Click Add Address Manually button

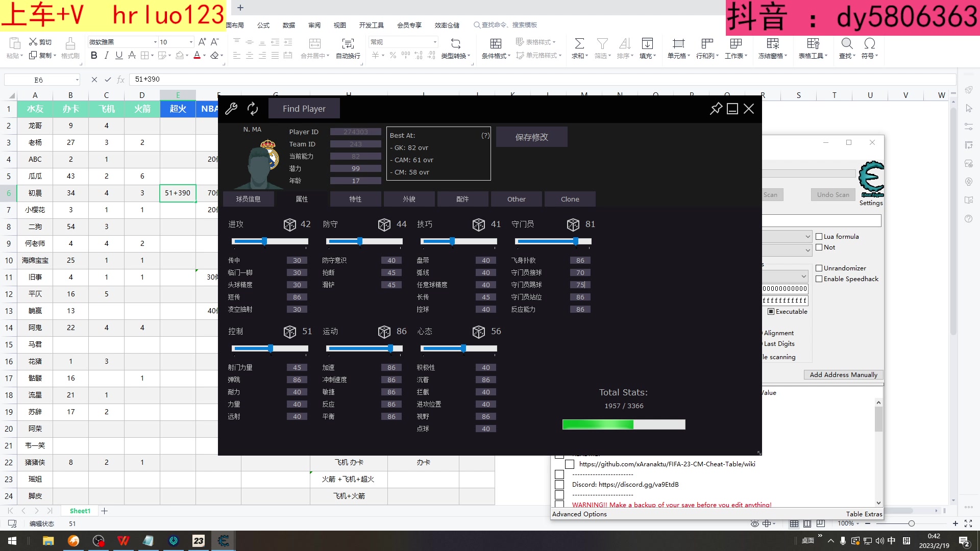843,374
